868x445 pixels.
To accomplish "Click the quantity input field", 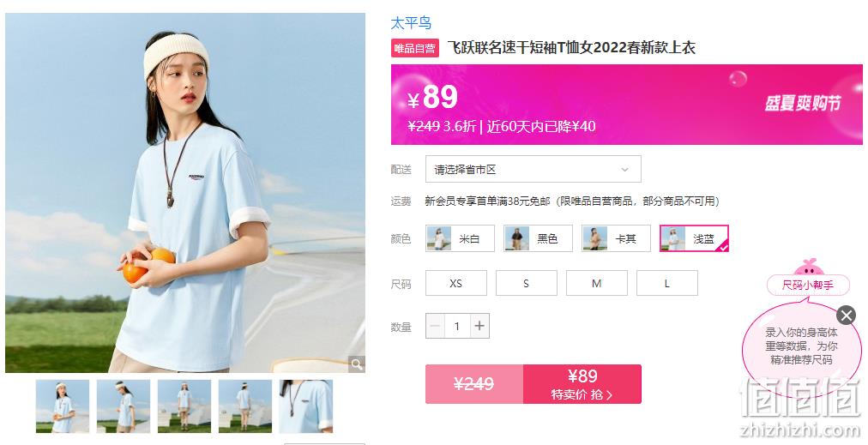I will pyautogui.click(x=457, y=326).
